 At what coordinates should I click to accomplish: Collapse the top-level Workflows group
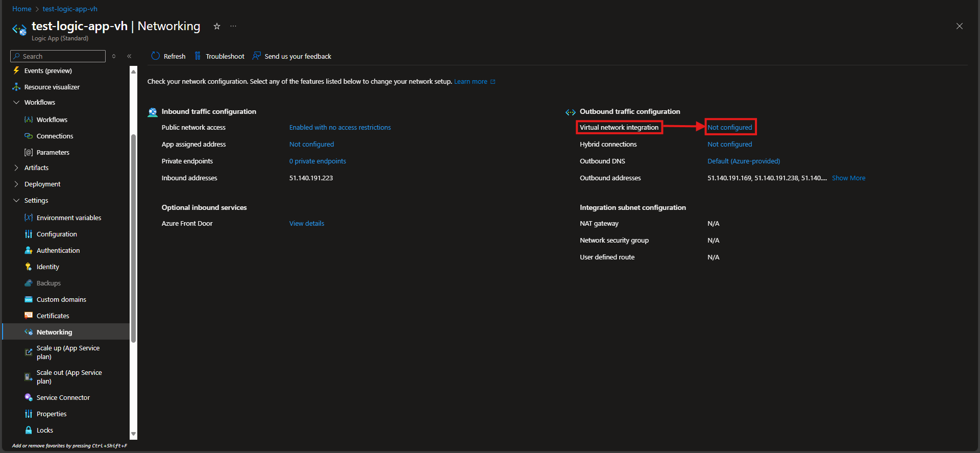click(16, 102)
